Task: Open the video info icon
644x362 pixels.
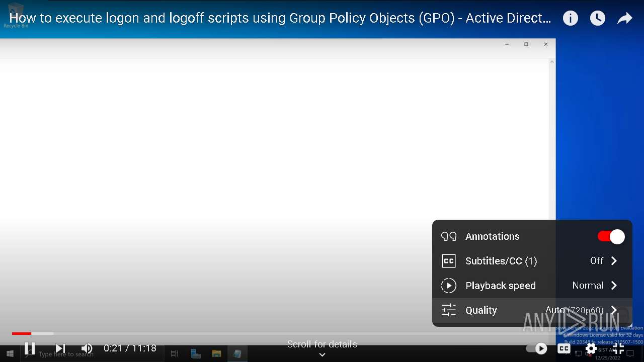Action: pos(570,19)
